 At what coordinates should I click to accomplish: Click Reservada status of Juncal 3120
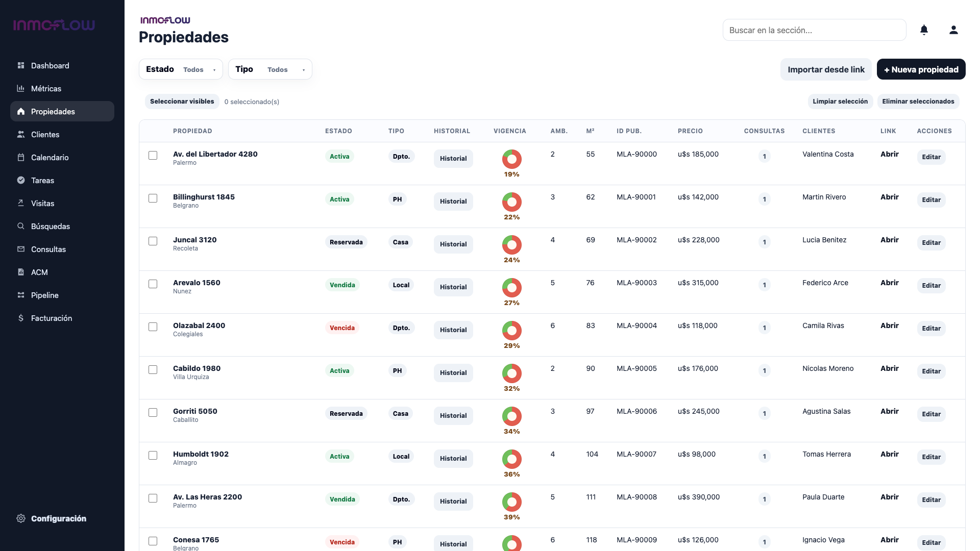[346, 242]
